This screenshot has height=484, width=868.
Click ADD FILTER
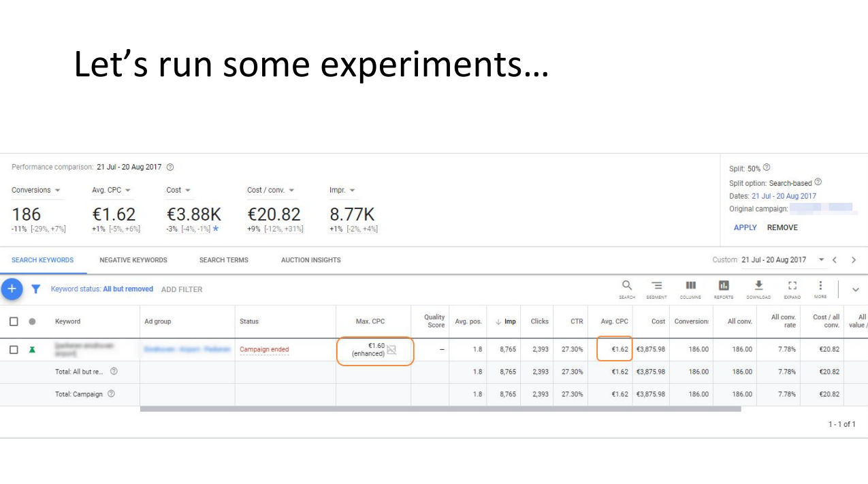(182, 289)
